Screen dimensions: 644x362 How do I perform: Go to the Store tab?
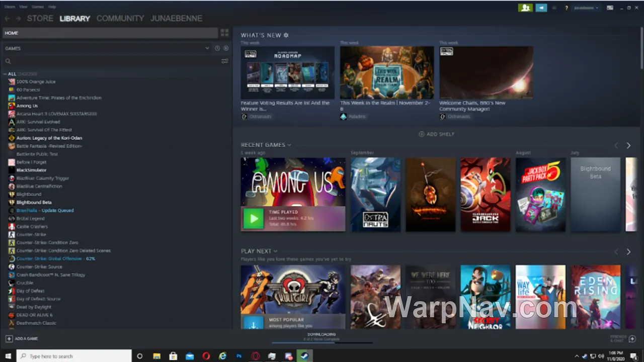pyautogui.click(x=40, y=18)
